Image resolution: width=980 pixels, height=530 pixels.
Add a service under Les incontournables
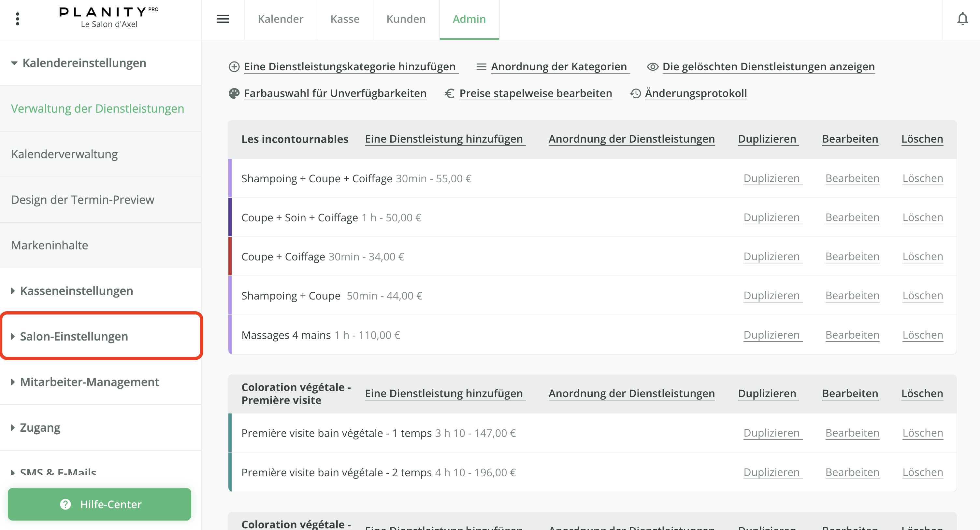coord(445,139)
